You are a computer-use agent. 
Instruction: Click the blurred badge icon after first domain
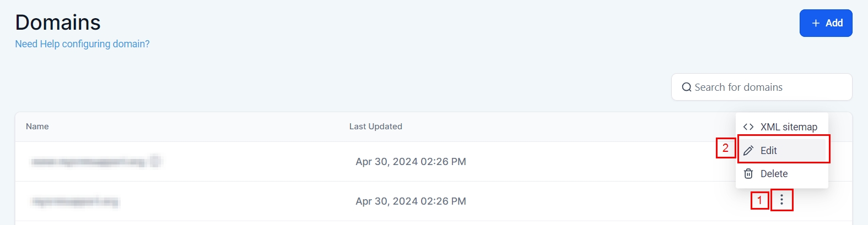156,161
